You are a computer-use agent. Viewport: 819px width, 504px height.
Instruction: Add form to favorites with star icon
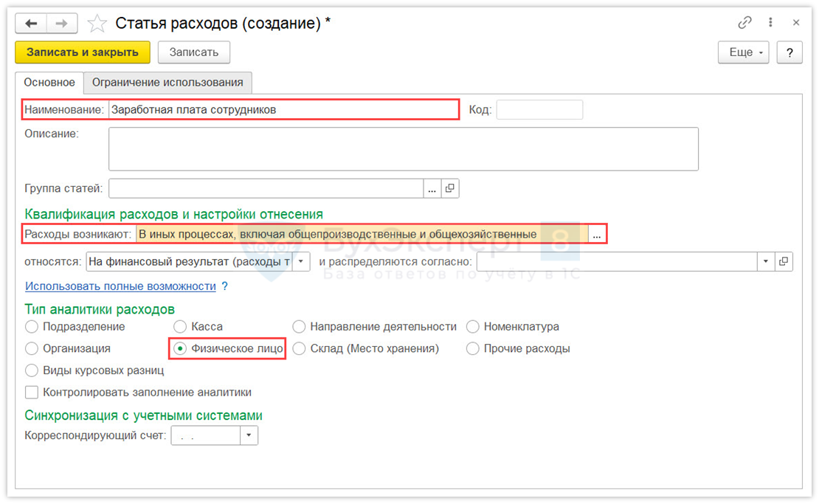[x=97, y=24]
